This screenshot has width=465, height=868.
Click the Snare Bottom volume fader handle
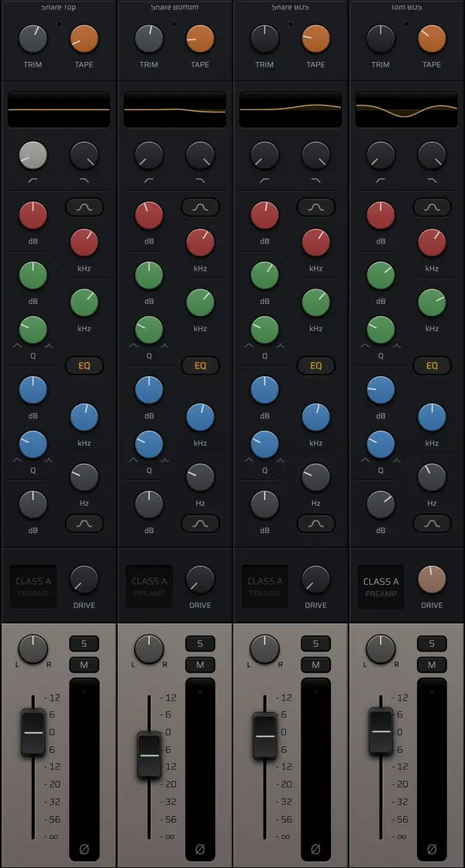(149, 755)
